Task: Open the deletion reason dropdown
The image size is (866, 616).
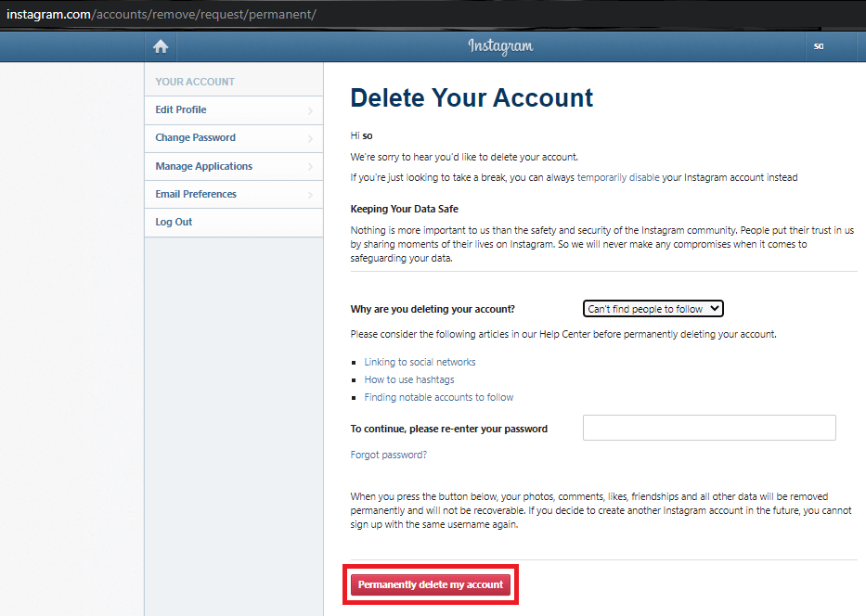Action: 653,309
